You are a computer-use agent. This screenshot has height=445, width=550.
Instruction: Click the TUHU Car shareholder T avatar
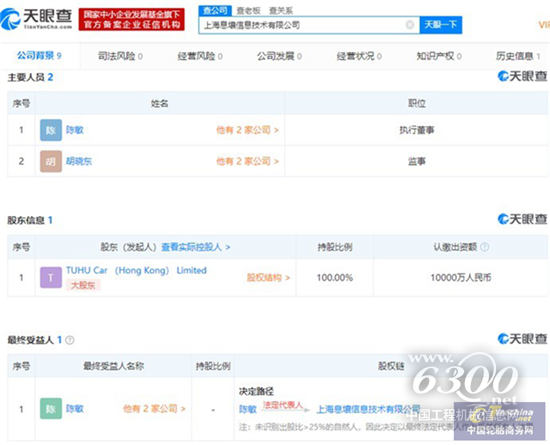tap(51, 277)
